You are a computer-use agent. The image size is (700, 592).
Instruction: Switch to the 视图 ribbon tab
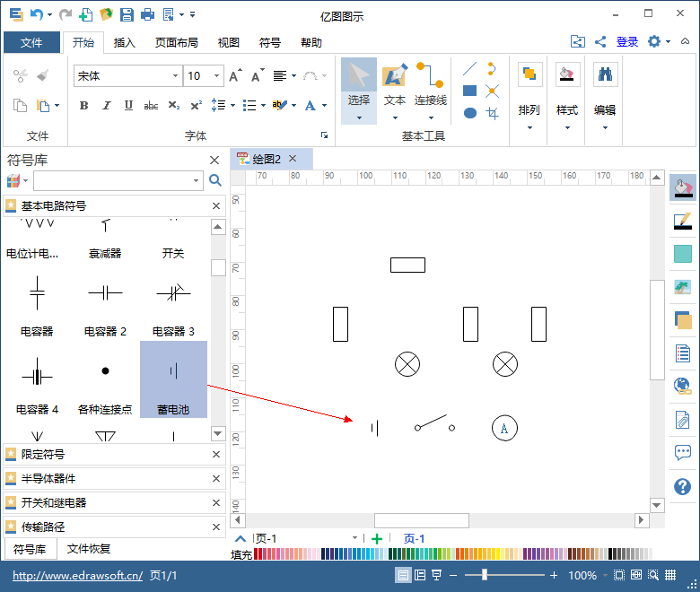pos(229,42)
